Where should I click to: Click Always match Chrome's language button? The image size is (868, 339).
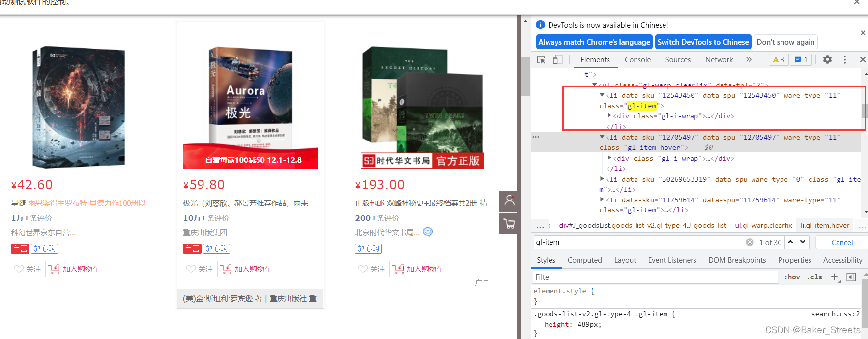tap(594, 42)
